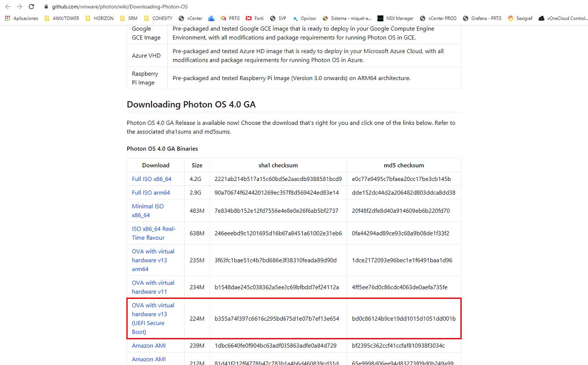Click the md5 checksum starting 0fa44294ad

[400, 233]
